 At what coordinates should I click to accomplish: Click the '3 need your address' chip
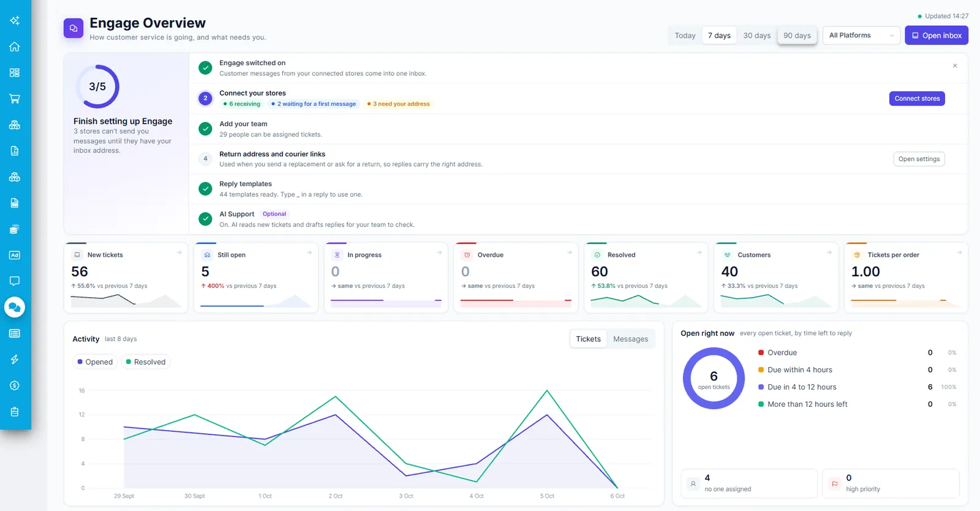pos(398,104)
